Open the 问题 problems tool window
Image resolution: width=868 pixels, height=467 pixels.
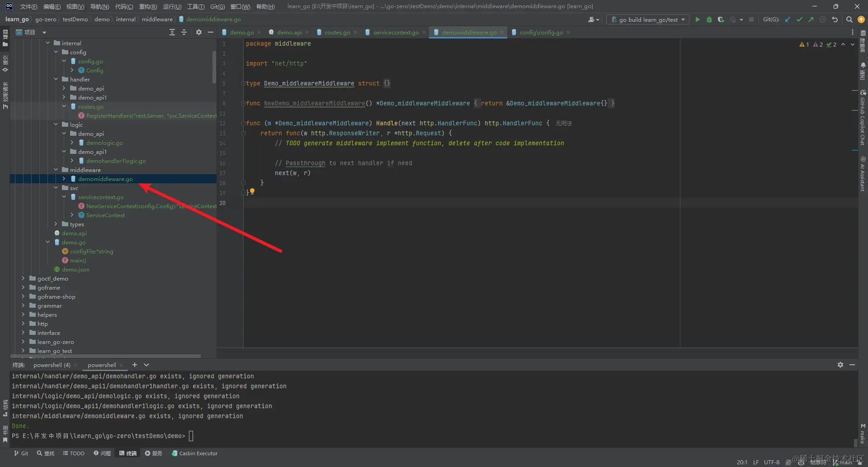click(102, 453)
